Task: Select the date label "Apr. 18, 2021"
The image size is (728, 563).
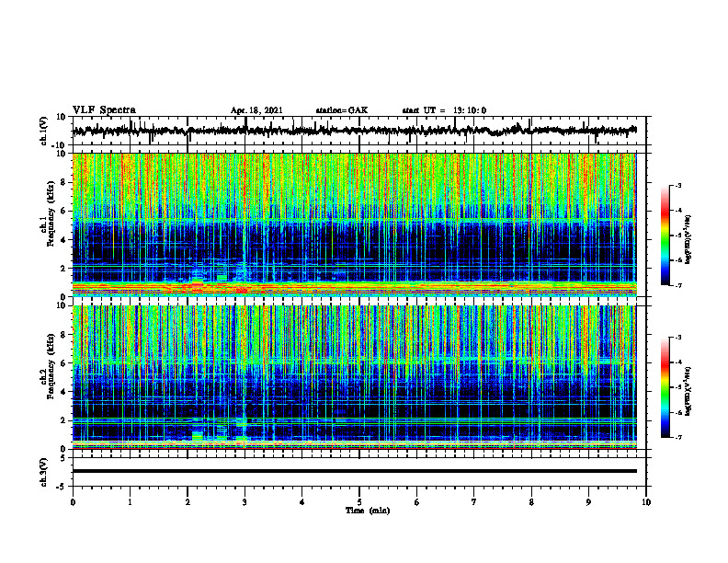Action: coord(256,110)
